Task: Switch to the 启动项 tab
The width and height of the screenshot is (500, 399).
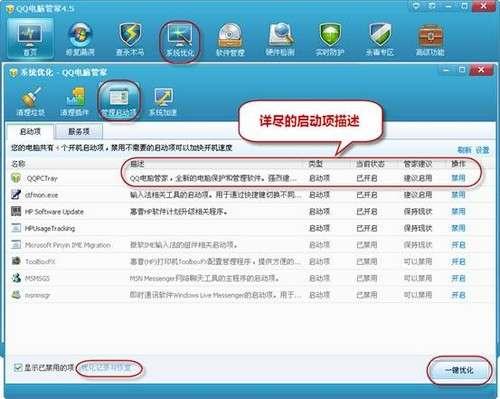Action: 30,132
